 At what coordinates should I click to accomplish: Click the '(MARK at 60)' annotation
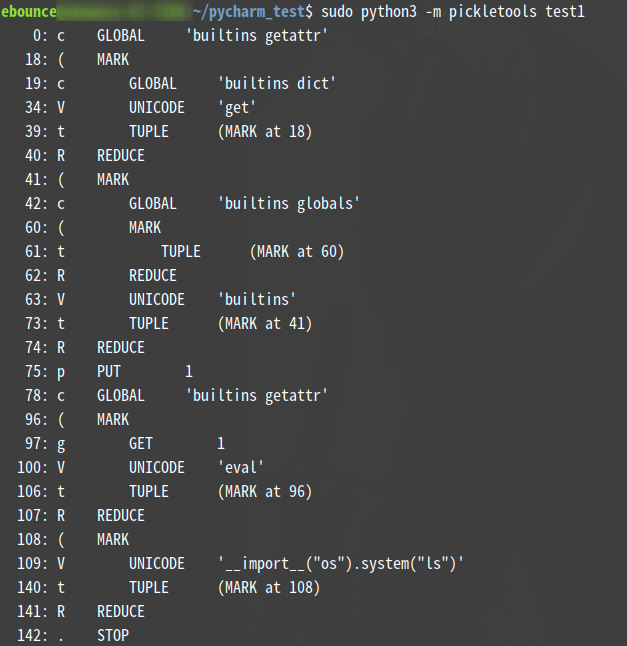tap(297, 251)
